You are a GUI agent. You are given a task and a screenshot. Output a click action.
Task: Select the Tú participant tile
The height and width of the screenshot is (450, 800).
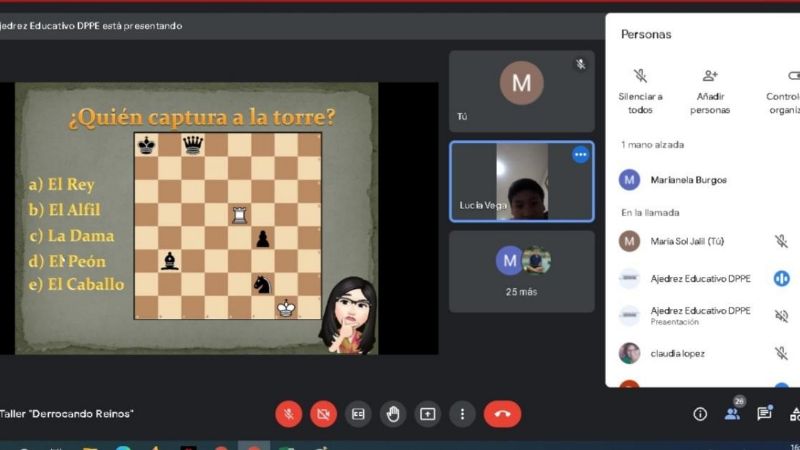[521, 91]
